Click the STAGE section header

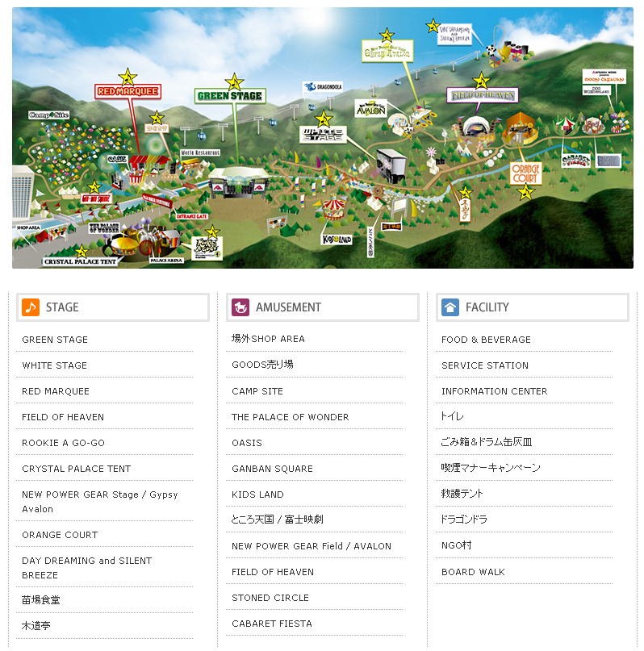pos(112,307)
